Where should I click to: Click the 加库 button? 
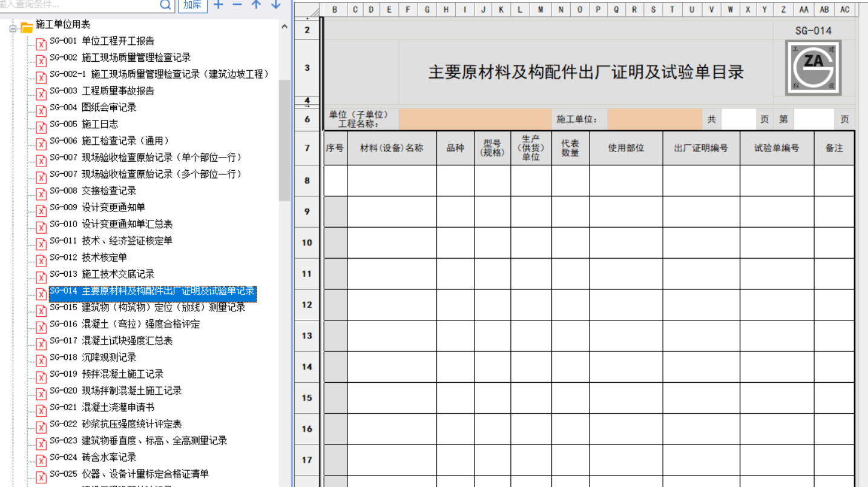coord(192,5)
